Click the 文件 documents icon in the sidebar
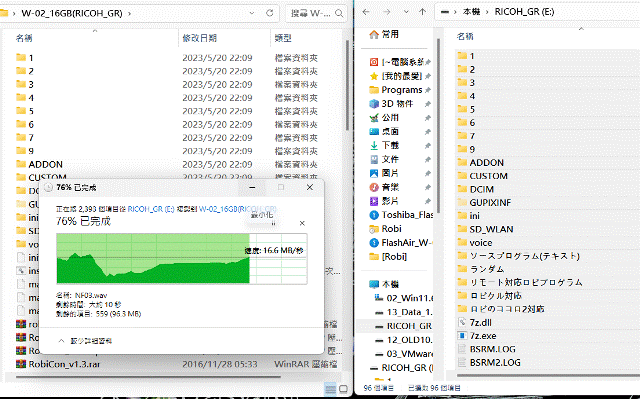 click(x=374, y=159)
